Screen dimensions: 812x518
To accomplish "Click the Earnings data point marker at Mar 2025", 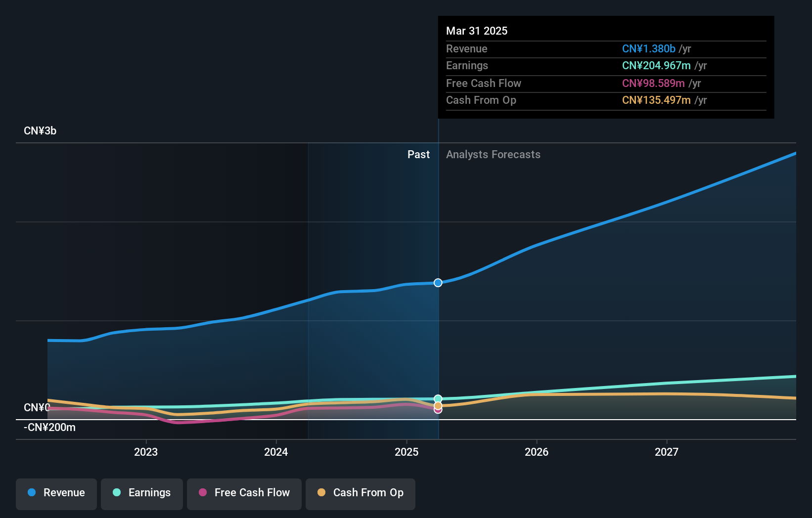I will 438,399.
